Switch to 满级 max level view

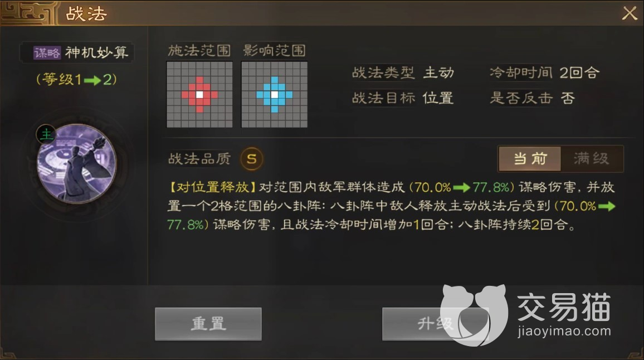(x=592, y=159)
